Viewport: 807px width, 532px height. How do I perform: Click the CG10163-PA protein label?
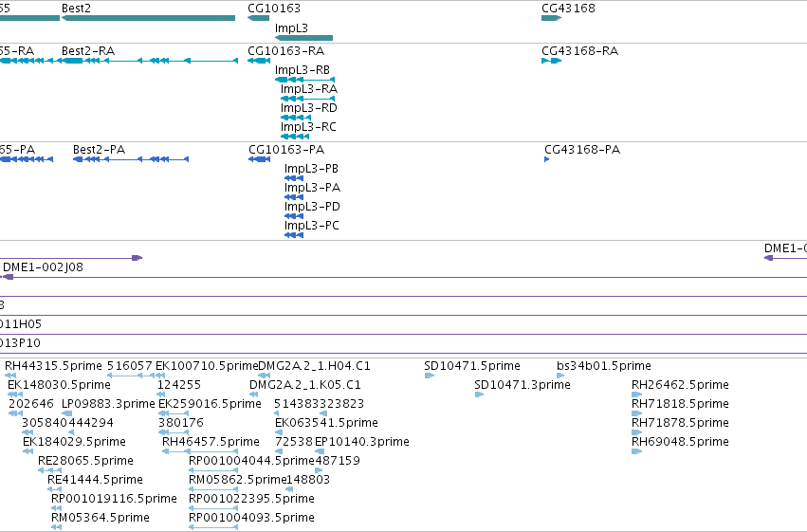pos(286,150)
